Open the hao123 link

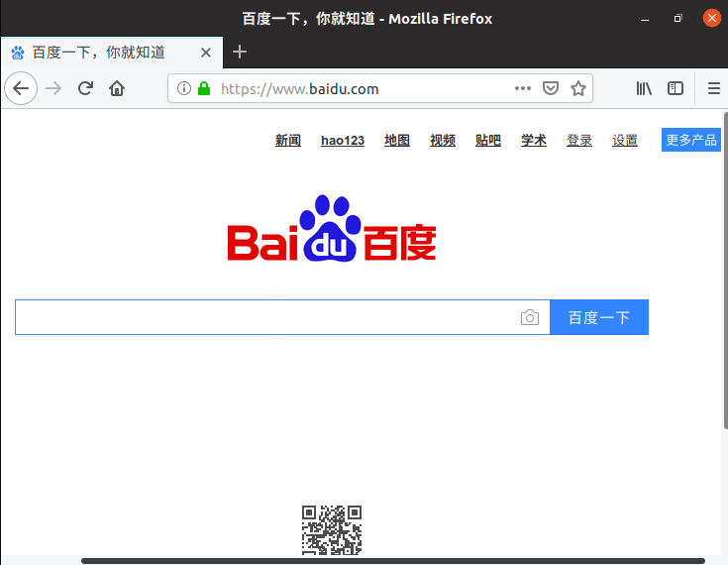[x=343, y=141]
